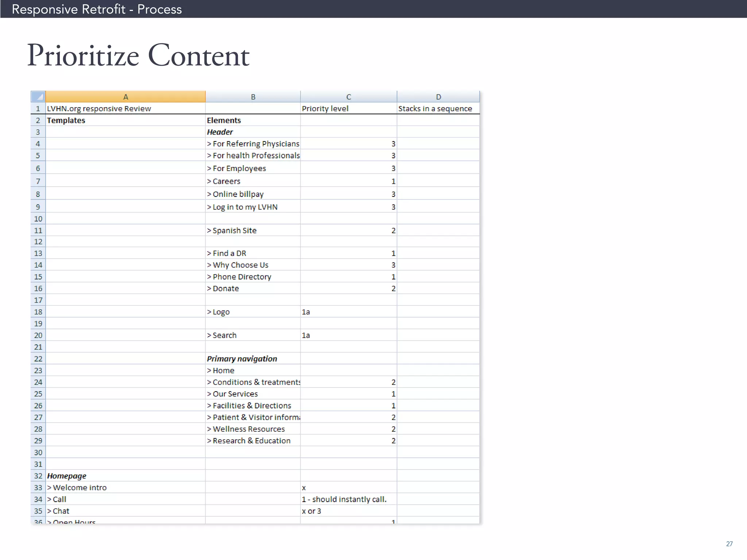Select '> Patient & Visitor informa' cell
The image size is (747, 560).
(253, 417)
